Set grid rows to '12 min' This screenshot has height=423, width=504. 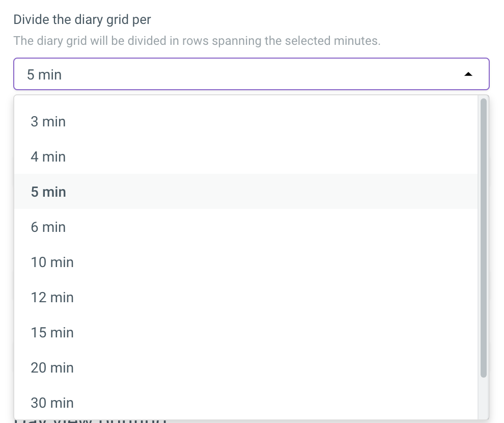coord(52,298)
